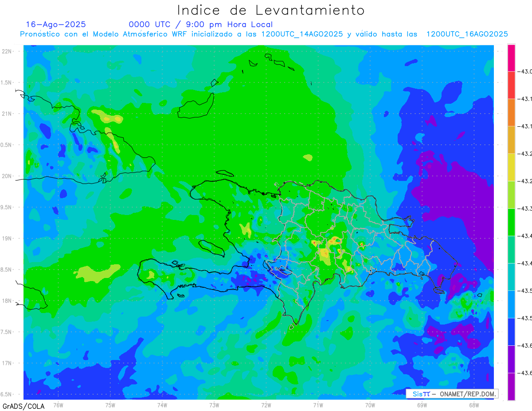
Task: Click the '22N' latitude label
Action: coord(7,51)
